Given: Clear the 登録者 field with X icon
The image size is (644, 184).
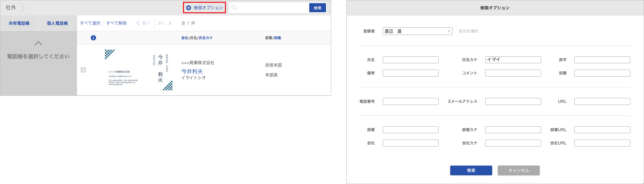Looking at the screenshot, I should [x=449, y=31].
